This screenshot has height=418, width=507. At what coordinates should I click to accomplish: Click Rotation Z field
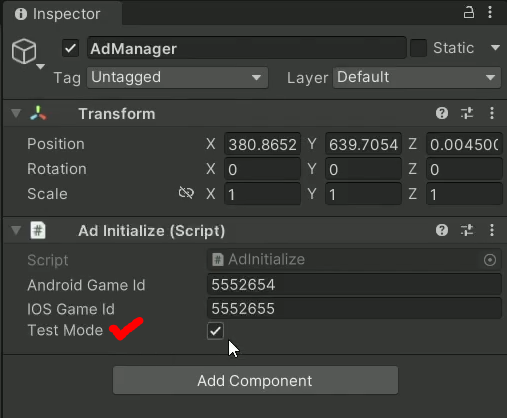pyautogui.click(x=464, y=169)
